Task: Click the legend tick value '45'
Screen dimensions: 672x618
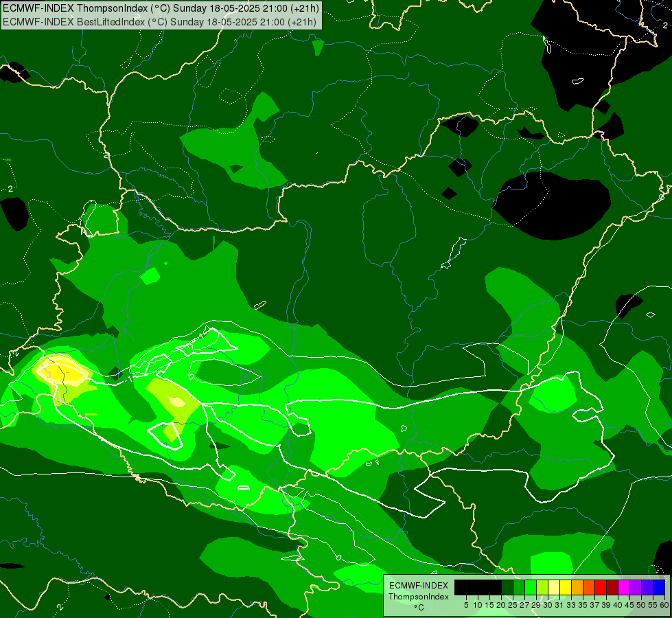Action: 629,605
